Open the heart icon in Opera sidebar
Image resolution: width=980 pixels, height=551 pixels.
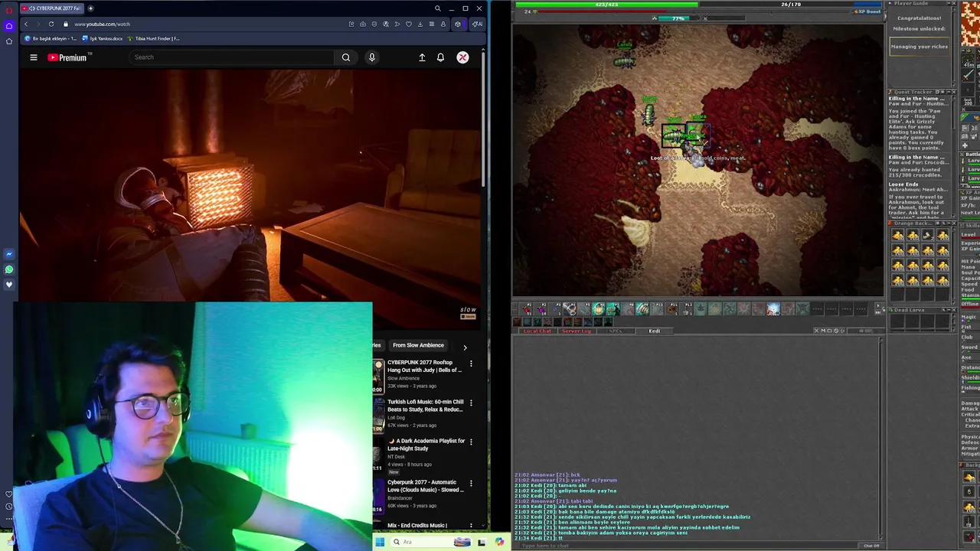click(9, 285)
